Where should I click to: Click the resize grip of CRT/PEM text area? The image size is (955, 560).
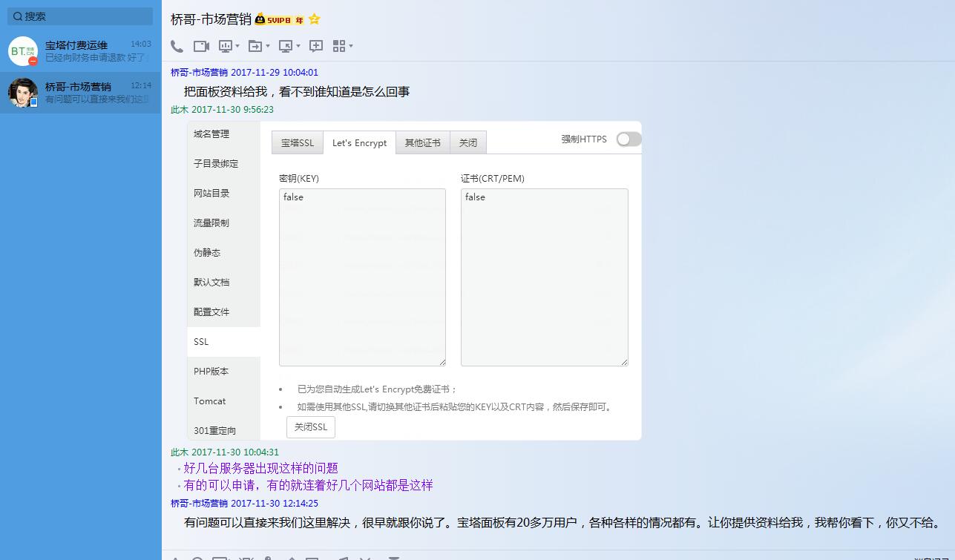624,362
